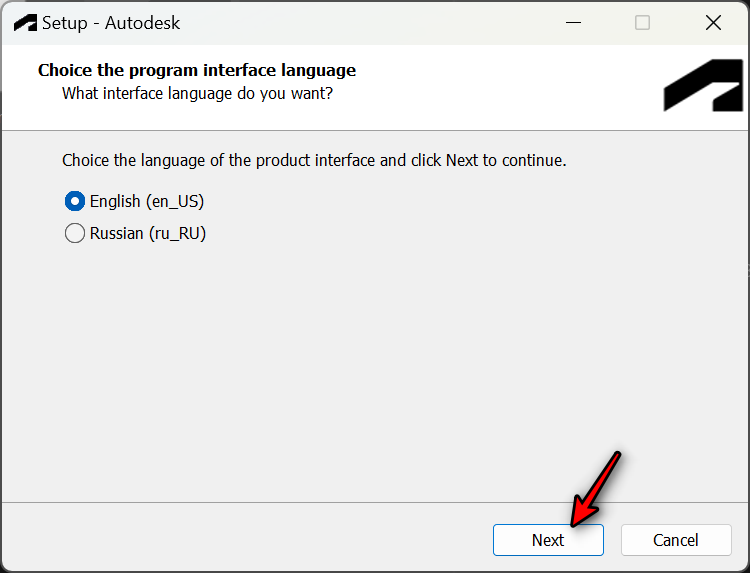The image size is (750, 573).
Task: Click the "What interface language do you want?" text
Action: [x=197, y=93]
